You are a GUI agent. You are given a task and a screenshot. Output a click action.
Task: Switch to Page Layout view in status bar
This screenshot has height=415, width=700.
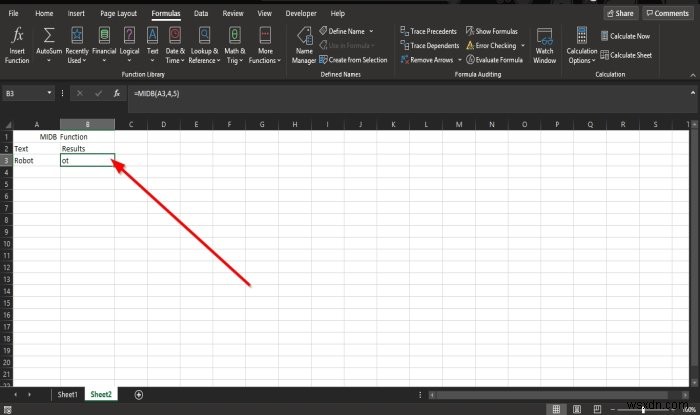tap(577, 409)
